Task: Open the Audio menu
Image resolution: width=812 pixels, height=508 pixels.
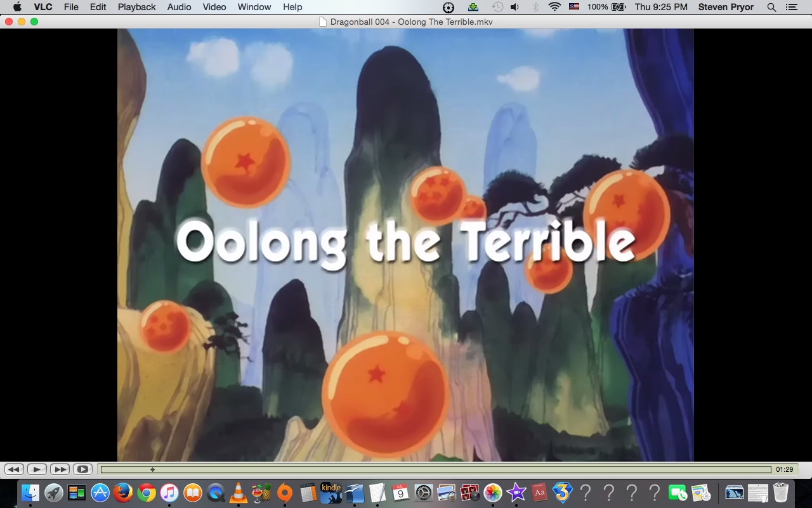Action: click(x=179, y=7)
